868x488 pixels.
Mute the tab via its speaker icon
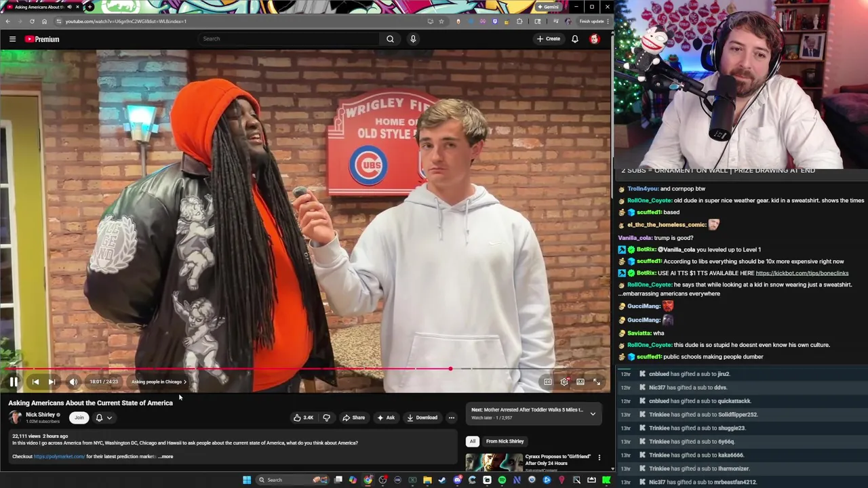[68, 7]
